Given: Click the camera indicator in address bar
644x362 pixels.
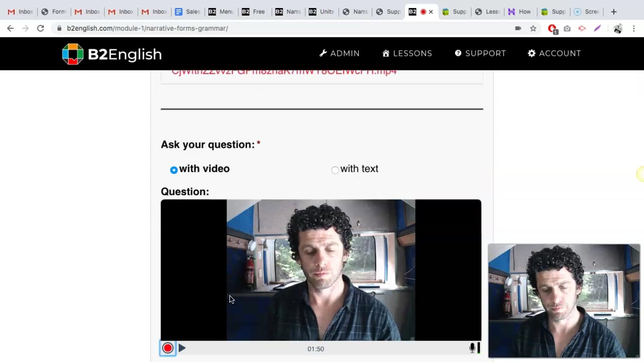Looking at the screenshot, I should pyautogui.click(x=518, y=28).
